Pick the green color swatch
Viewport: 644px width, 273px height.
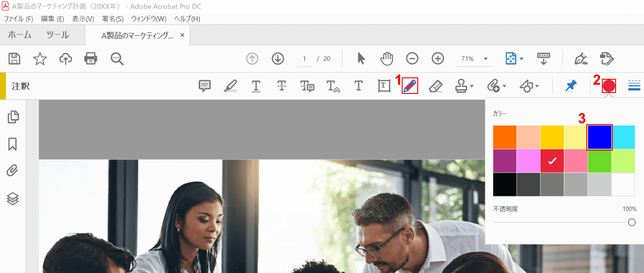pos(600,161)
